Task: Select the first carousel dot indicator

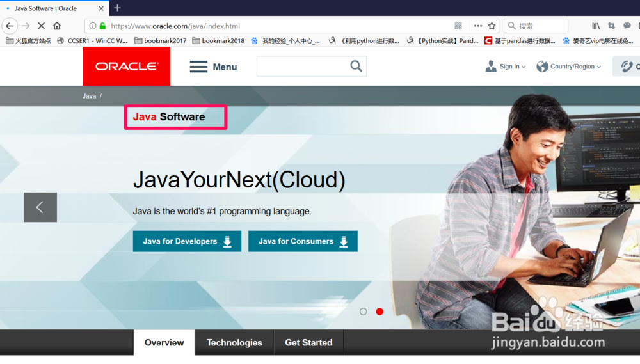Action: pyautogui.click(x=364, y=312)
